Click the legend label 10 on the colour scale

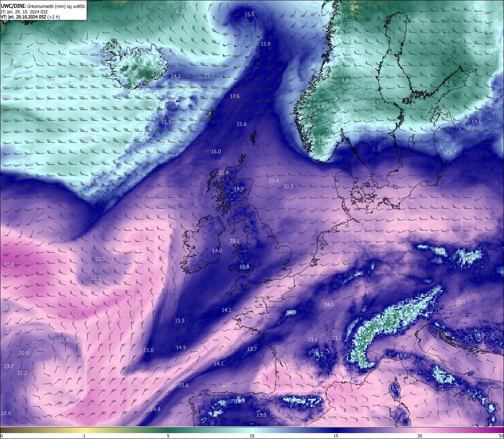[x=252, y=436]
